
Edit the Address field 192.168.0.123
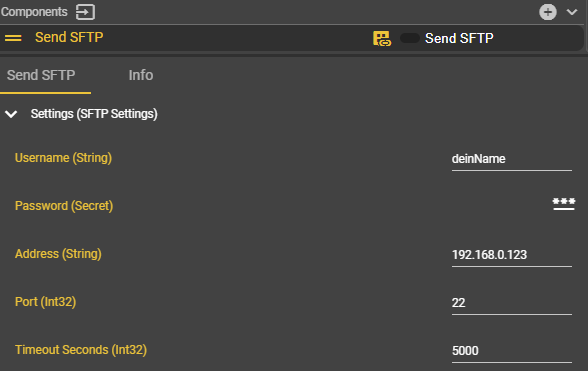click(512, 256)
